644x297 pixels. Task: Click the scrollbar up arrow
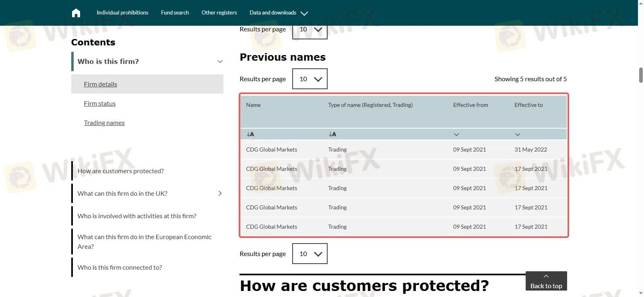(x=641, y=3)
